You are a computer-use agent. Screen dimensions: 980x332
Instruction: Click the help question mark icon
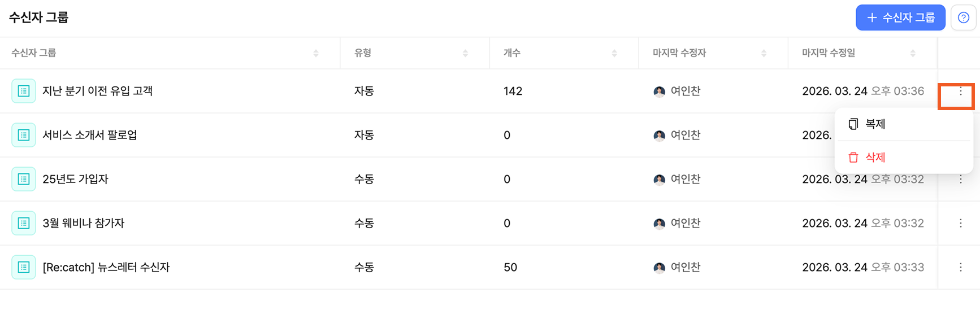pos(964,18)
